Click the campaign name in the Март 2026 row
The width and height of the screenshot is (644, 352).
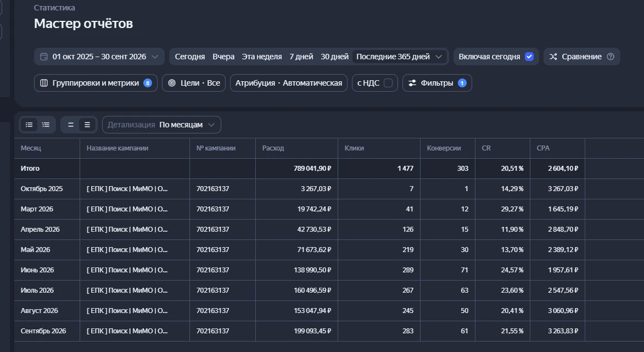coord(127,209)
